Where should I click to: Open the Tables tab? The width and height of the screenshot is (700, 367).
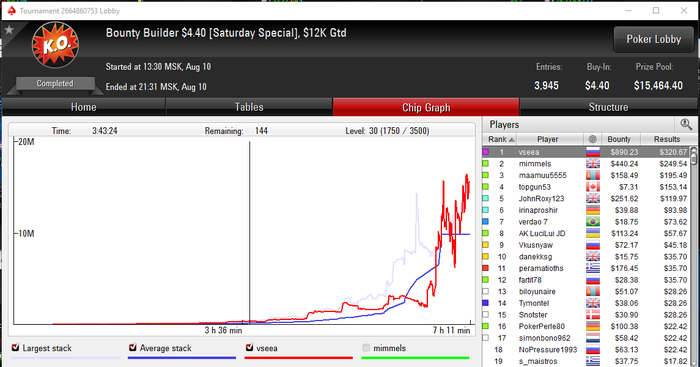pos(249,107)
